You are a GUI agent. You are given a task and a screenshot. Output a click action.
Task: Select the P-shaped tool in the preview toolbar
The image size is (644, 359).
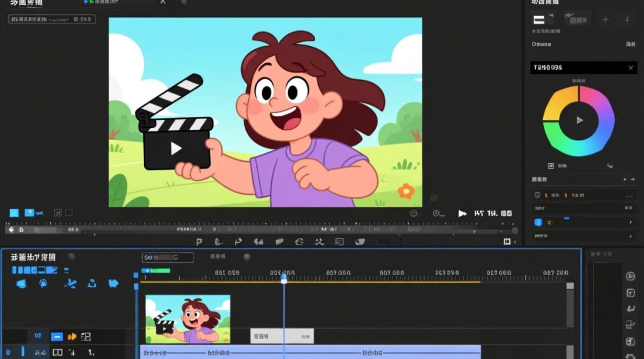tap(199, 242)
